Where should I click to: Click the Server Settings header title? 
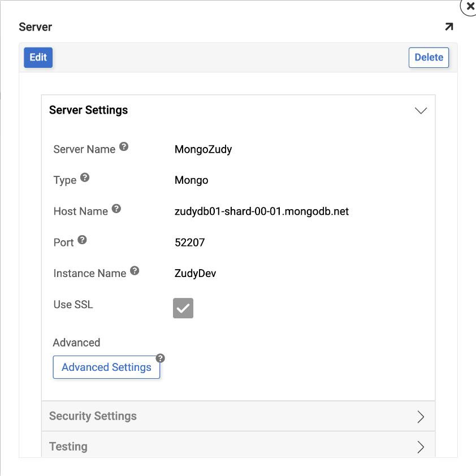coord(88,110)
